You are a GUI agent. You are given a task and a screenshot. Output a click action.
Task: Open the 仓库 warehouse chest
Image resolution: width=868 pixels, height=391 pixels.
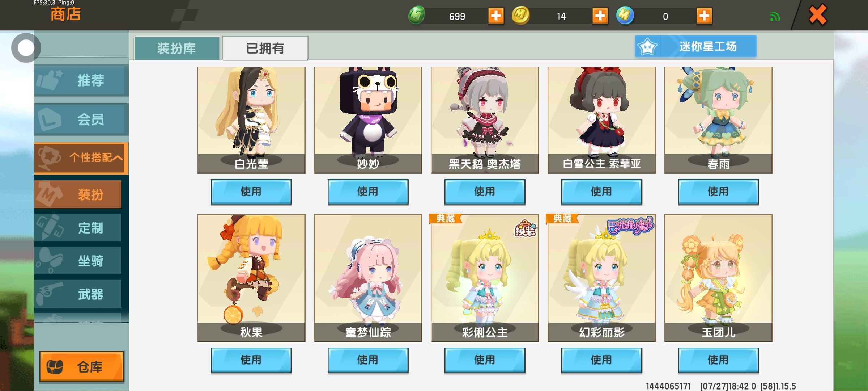[81, 366]
